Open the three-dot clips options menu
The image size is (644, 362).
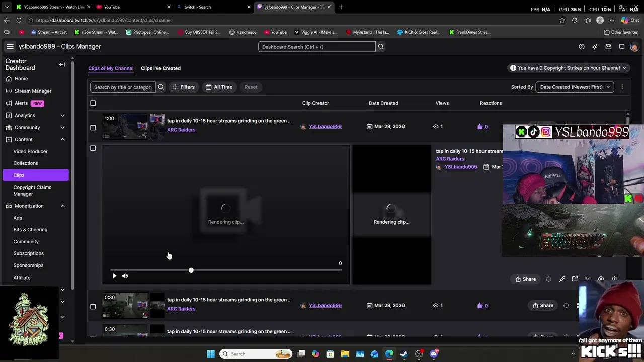[x=622, y=87]
